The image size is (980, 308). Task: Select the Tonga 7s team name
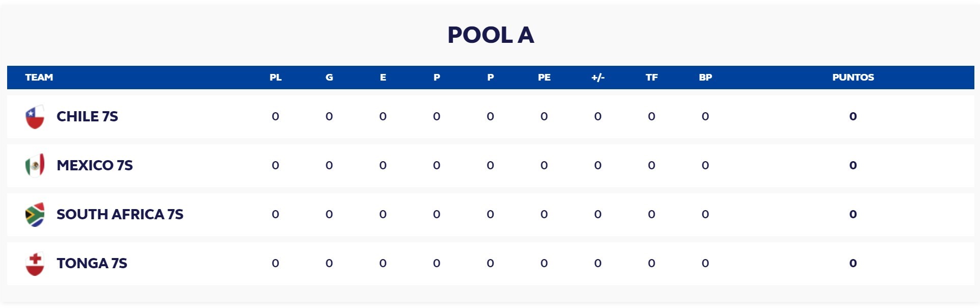pos(92,263)
